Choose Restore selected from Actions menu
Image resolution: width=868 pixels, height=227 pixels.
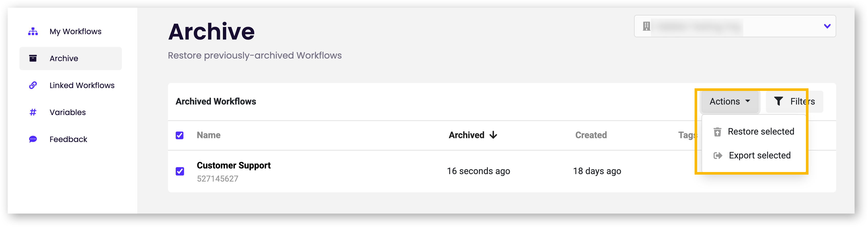tap(761, 131)
